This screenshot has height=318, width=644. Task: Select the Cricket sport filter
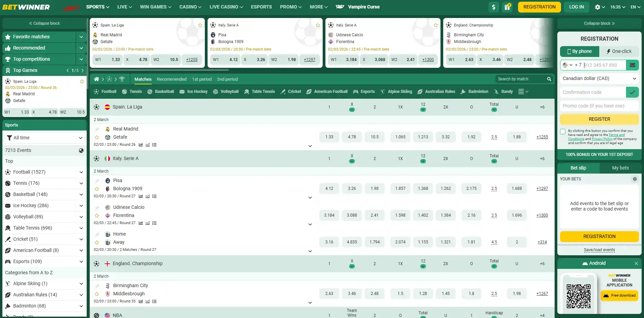[291, 92]
